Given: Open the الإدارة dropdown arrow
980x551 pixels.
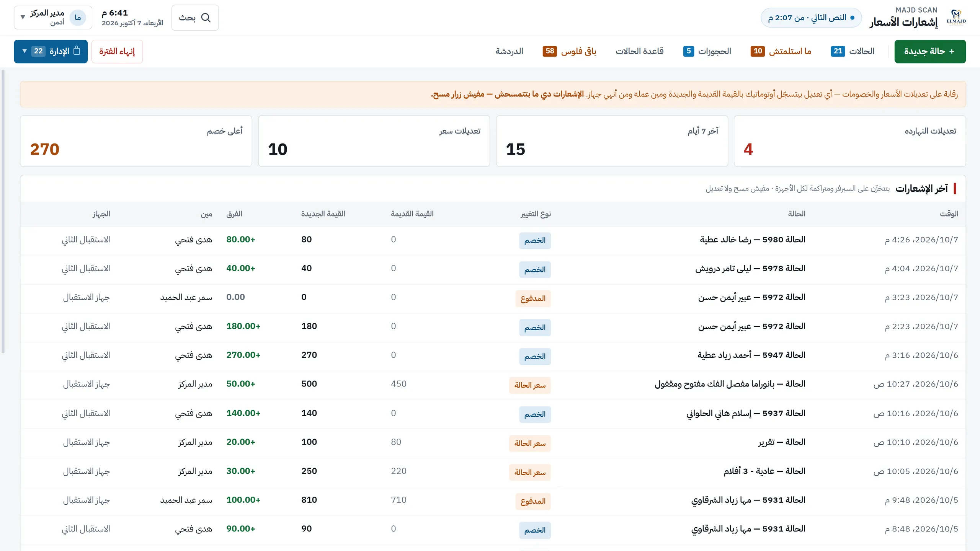Looking at the screenshot, I should coord(24,51).
